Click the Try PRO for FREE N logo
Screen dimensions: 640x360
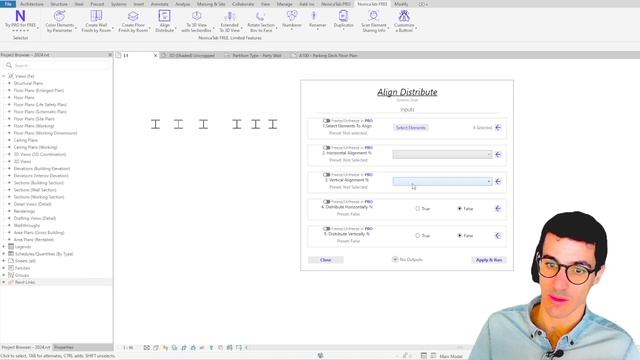point(20,16)
